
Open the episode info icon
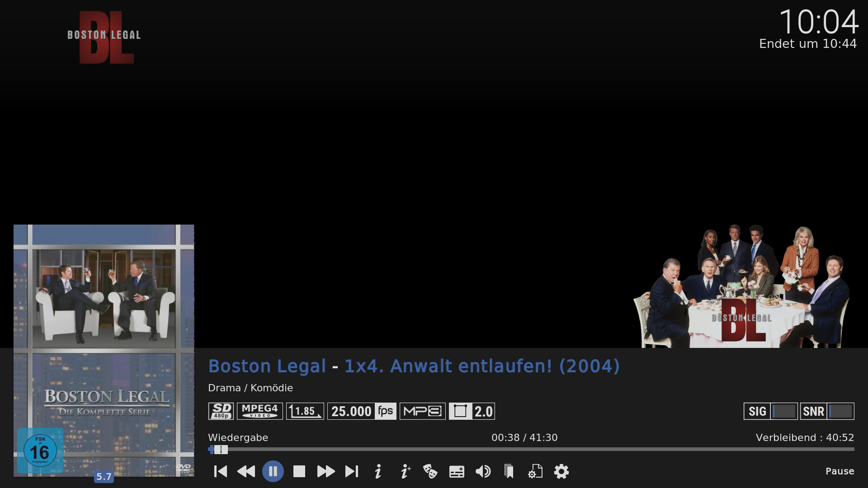pos(378,471)
